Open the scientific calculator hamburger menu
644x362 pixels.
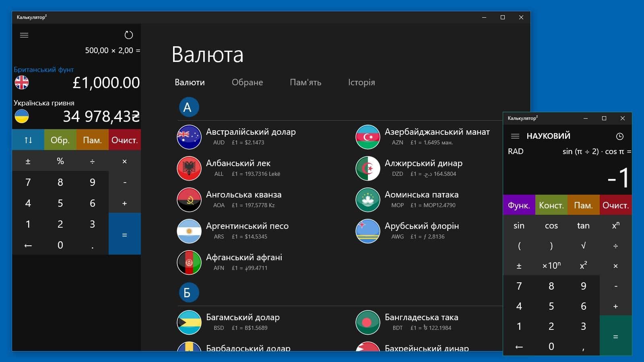[515, 136]
